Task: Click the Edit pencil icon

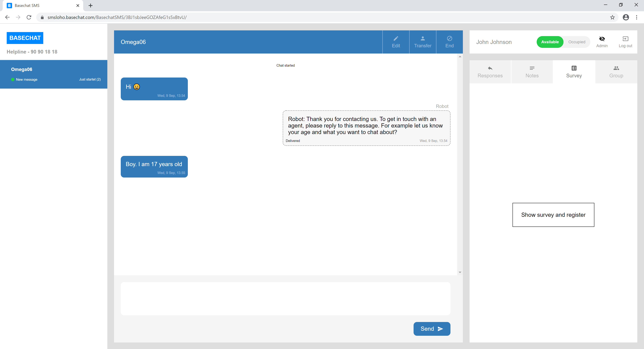Action: tap(396, 39)
